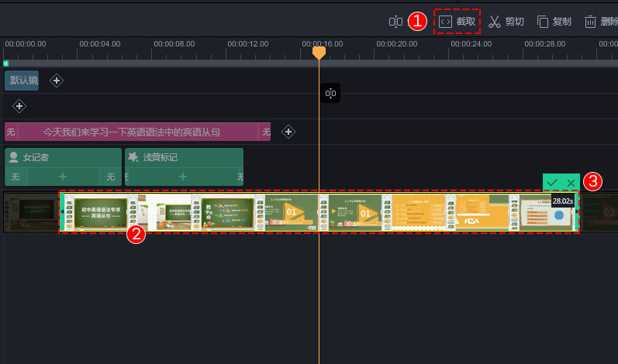Confirm the trim with the green checkmark
This screenshot has width=618, height=364.
(552, 183)
